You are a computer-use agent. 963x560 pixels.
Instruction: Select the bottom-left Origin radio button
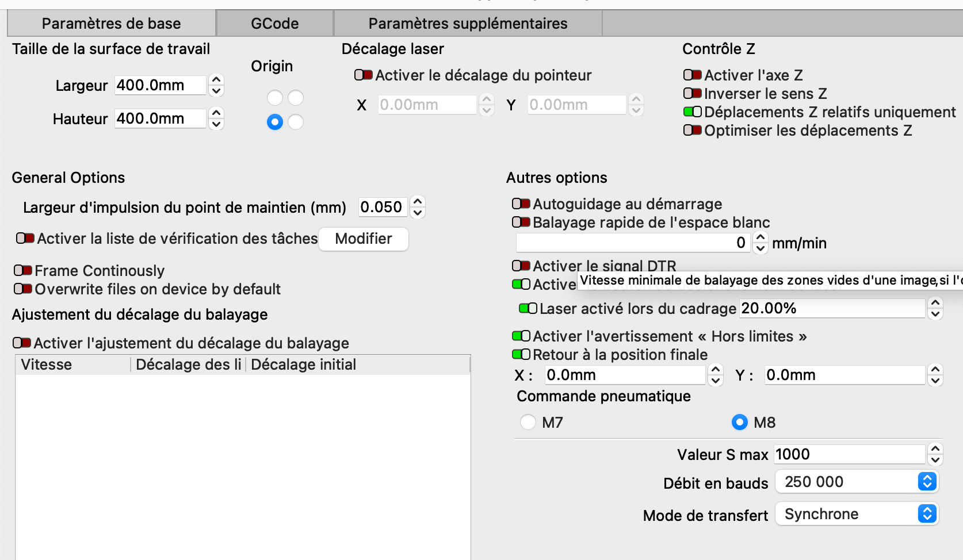275,122
